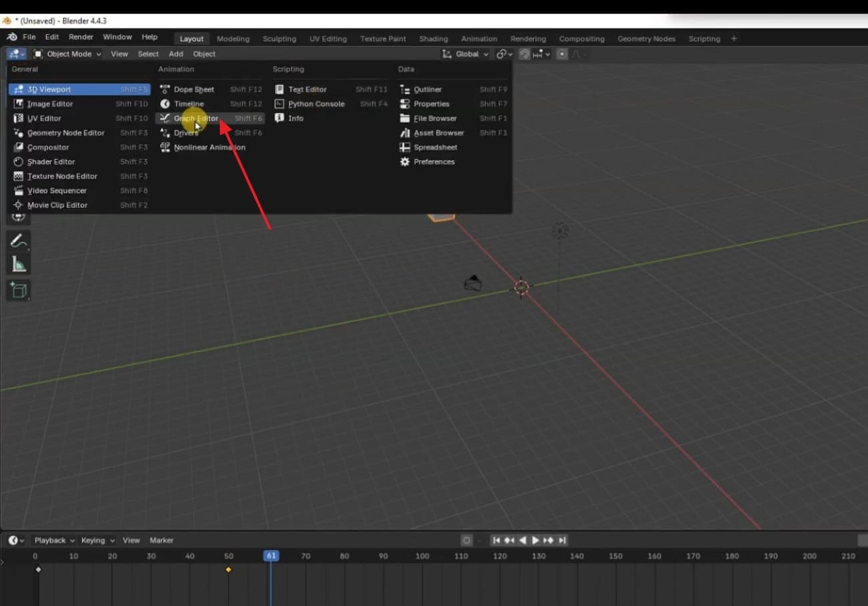Click the Blender logo menu
Viewport: 868px width, 606px height.
(11, 37)
